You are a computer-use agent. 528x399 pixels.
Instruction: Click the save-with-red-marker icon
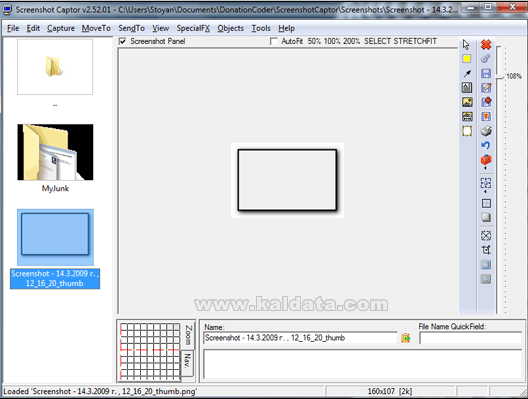tap(486, 102)
